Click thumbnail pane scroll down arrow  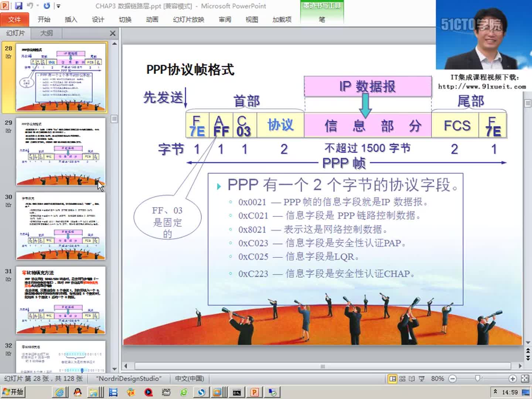click(115, 369)
